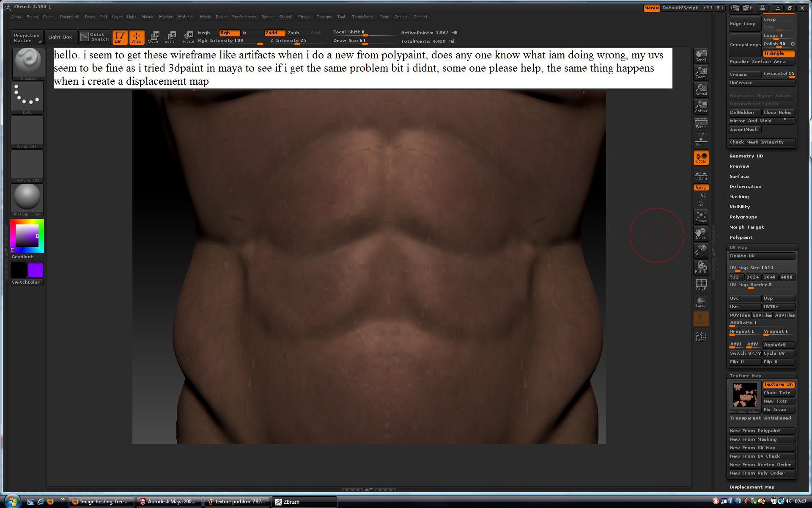Select the Move transform tool icon

(x=153, y=37)
